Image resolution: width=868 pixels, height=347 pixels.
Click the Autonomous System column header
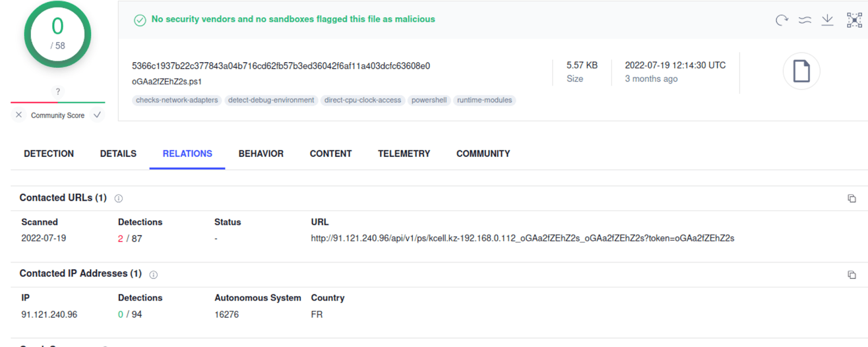[258, 298]
